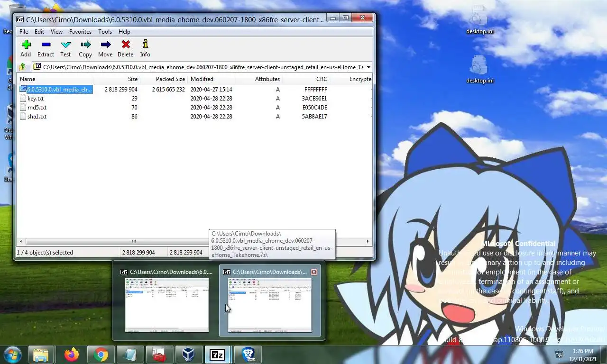This screenshot has width=607, height=364.
Task: Click the size value 2 818 299 904
Action: coord(121,89)
